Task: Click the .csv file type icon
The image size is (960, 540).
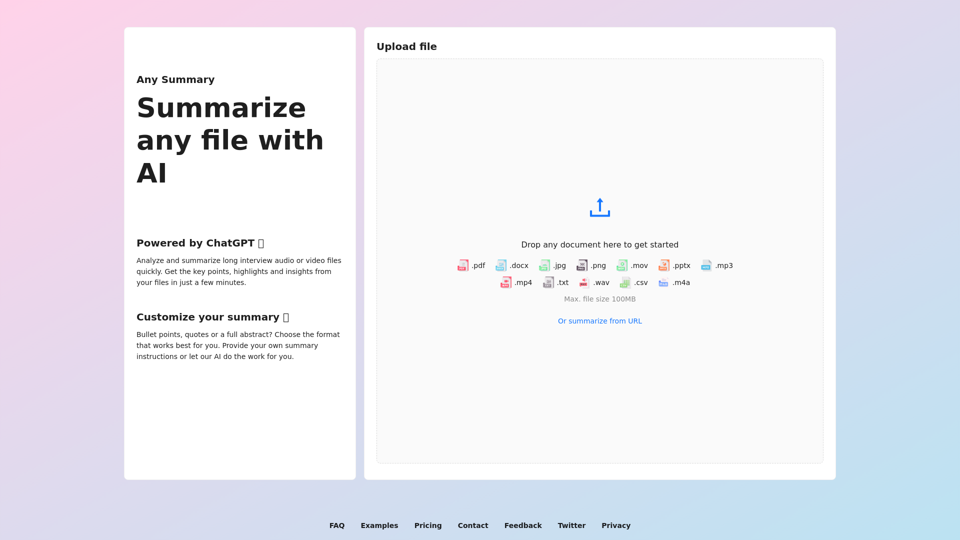Action: click(625, 282)
